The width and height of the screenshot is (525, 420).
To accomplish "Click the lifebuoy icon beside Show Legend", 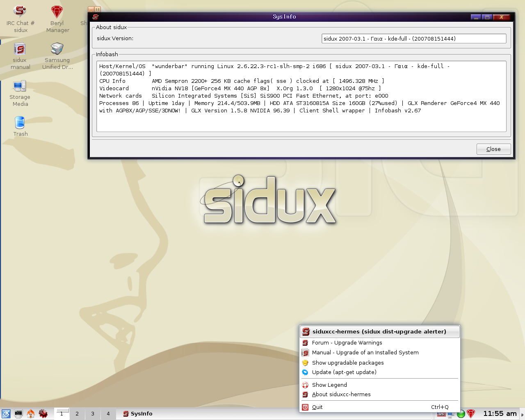I will pyautogui.click(x=305, y=385).
